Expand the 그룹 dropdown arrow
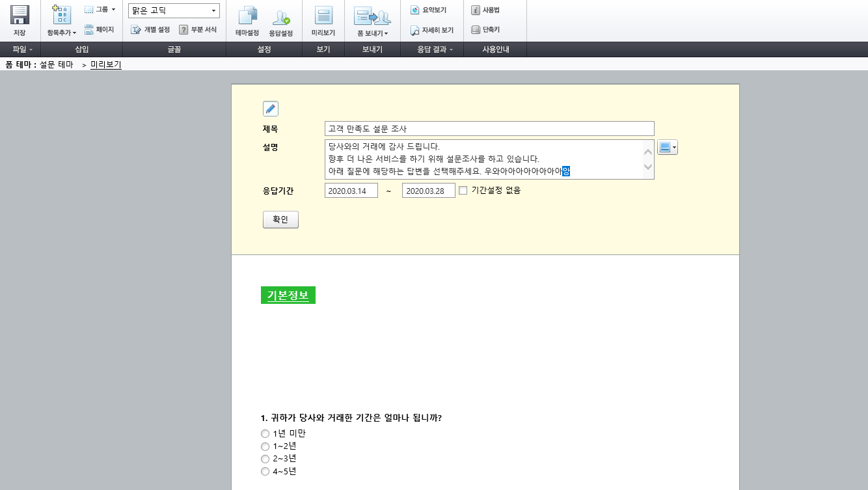868x490 pixels. point(113,10)
